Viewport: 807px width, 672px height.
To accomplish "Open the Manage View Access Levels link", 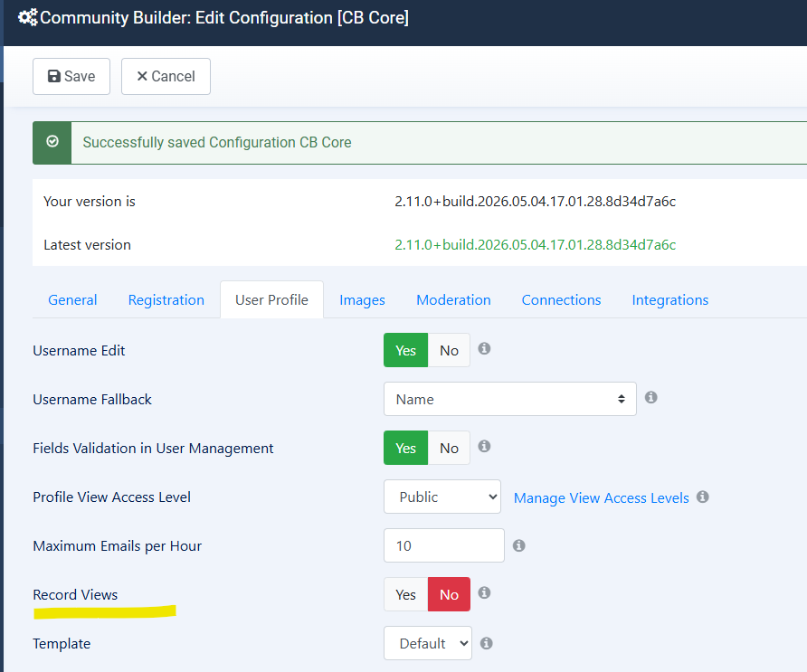I will point(601,497).
